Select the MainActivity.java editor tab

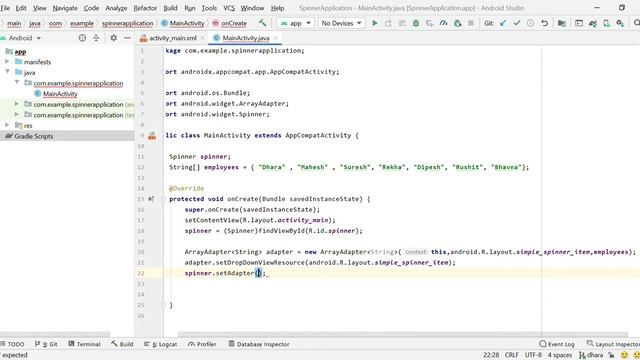click(245, 38)
